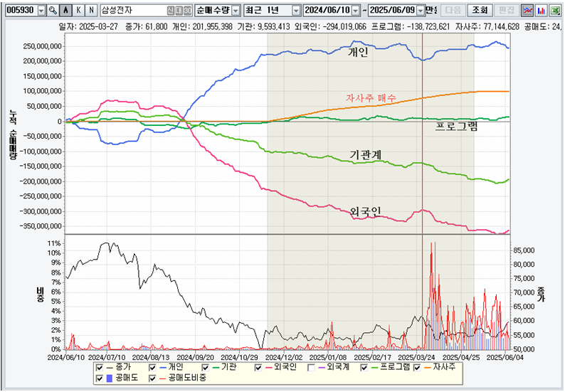Open the 최근 1년 period dropdown
The image size is (565, 392).
pos(296,11)
